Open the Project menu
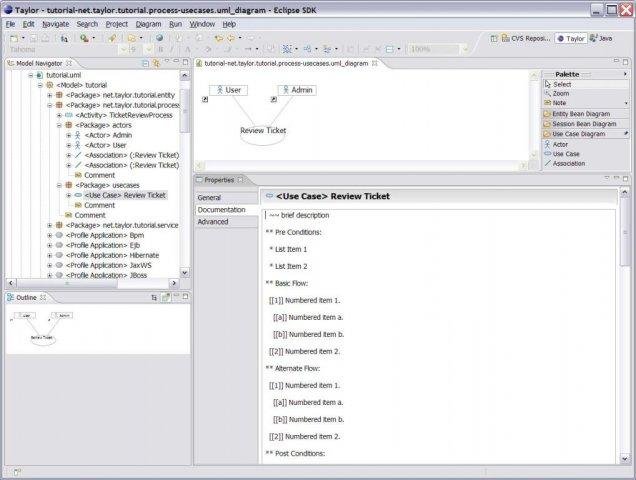 click(x=116, y=24)
